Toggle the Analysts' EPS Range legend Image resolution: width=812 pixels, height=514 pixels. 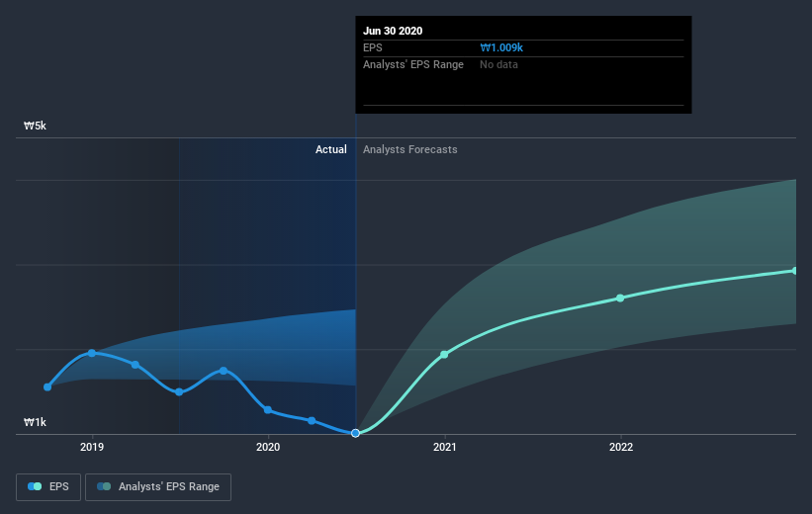(158, 486)
